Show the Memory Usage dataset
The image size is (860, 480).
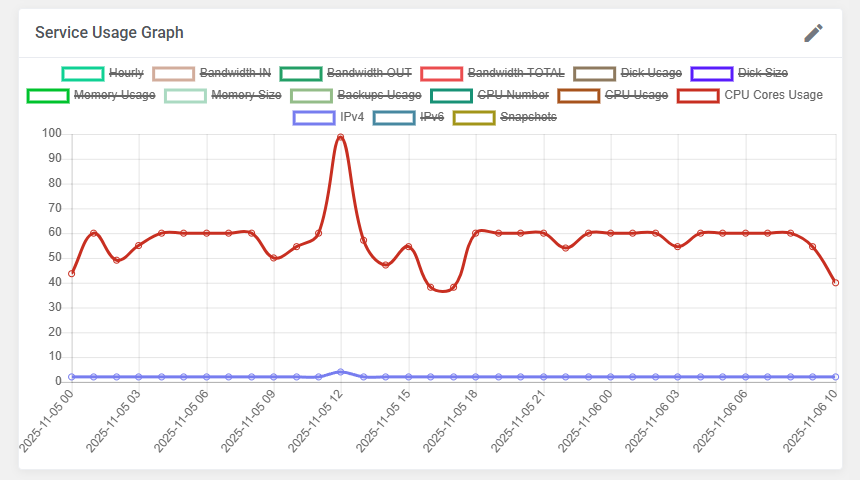click(x=91, y=96)
